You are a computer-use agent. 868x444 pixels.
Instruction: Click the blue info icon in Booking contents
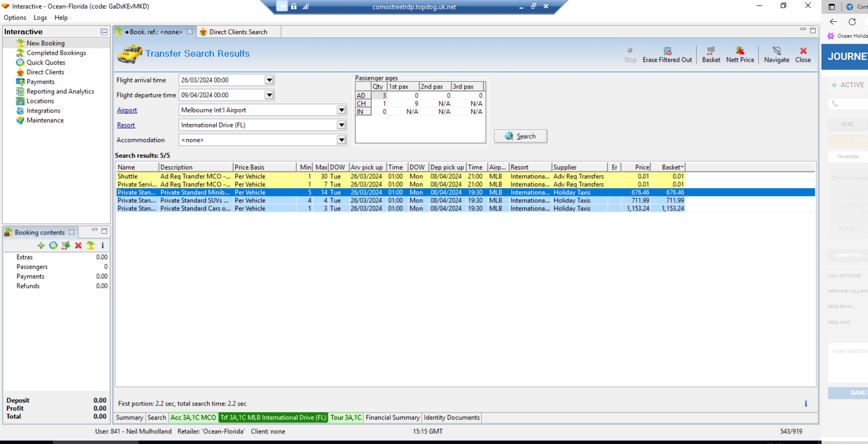tap(103, 246)
